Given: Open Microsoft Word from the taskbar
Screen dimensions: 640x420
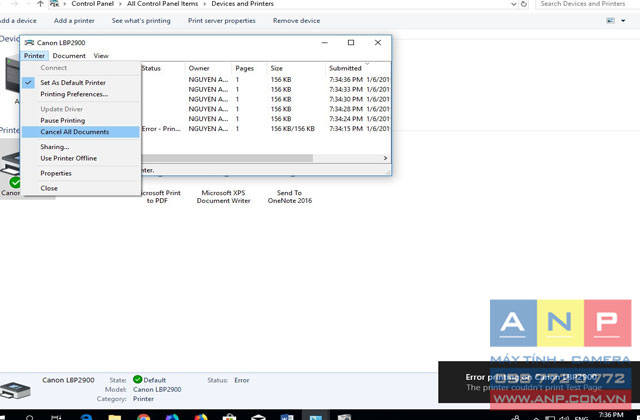Looking at the screenshot, I should 287,417.
